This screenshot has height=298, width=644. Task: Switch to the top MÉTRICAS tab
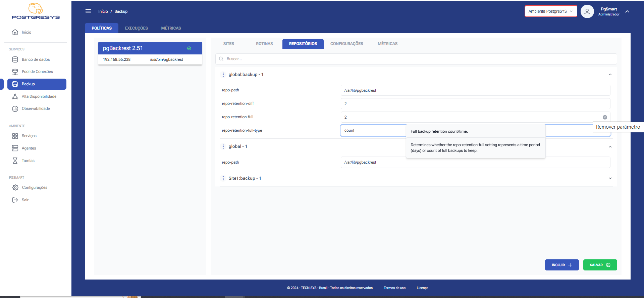point(171,28)
